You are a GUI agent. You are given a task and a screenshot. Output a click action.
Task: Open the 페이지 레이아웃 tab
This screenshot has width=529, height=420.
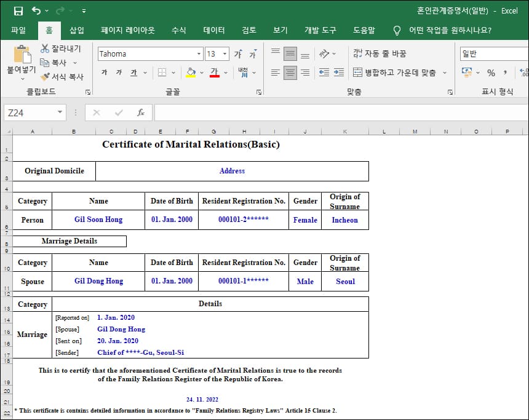(x=127, y=30)
